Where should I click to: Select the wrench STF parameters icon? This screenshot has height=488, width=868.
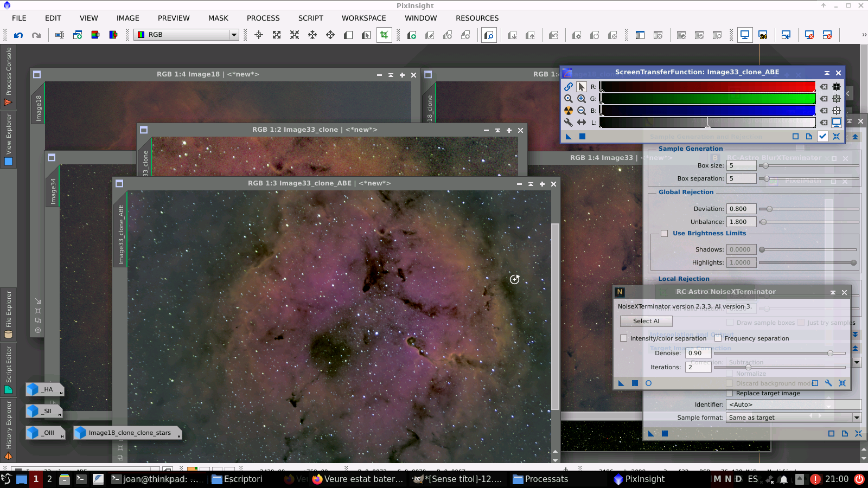[568, 123]
